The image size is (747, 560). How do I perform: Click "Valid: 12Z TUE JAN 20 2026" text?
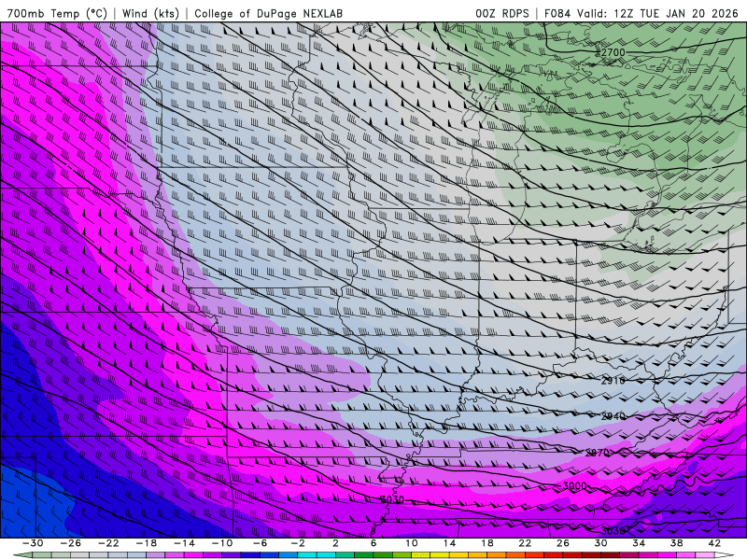click(x=657, y=13)
